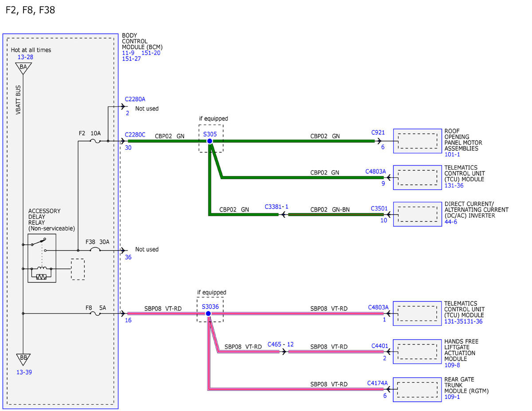Click the C465 - 12 inline connector label
Screen dimensions: 532x411
coord(281,344)
